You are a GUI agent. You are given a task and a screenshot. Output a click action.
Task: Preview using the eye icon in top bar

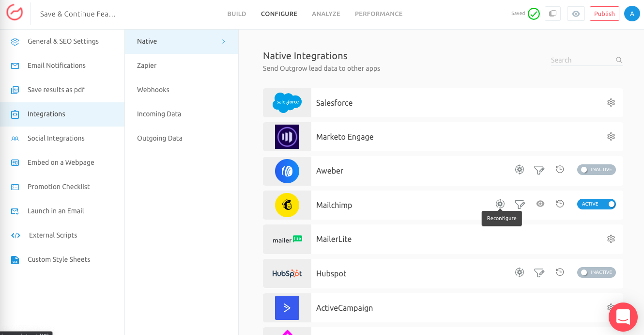tap(576, 14)
